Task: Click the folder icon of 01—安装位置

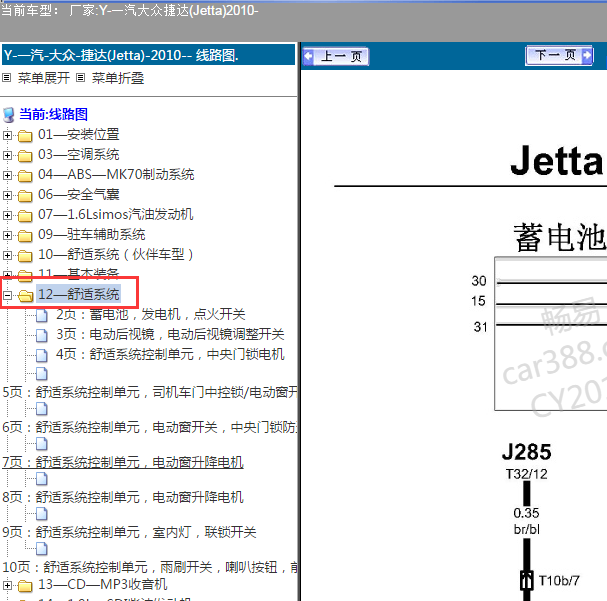Action: (x=25, y=136)
